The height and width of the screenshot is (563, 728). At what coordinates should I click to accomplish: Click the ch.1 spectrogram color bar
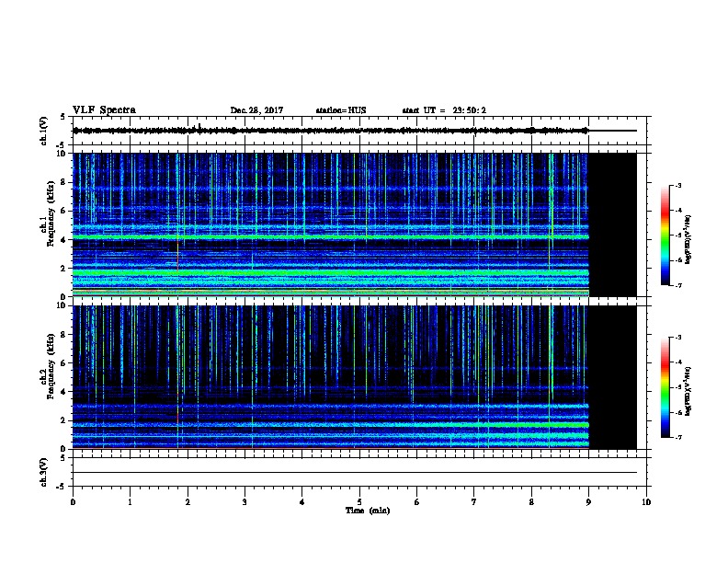tap(665, 236)
